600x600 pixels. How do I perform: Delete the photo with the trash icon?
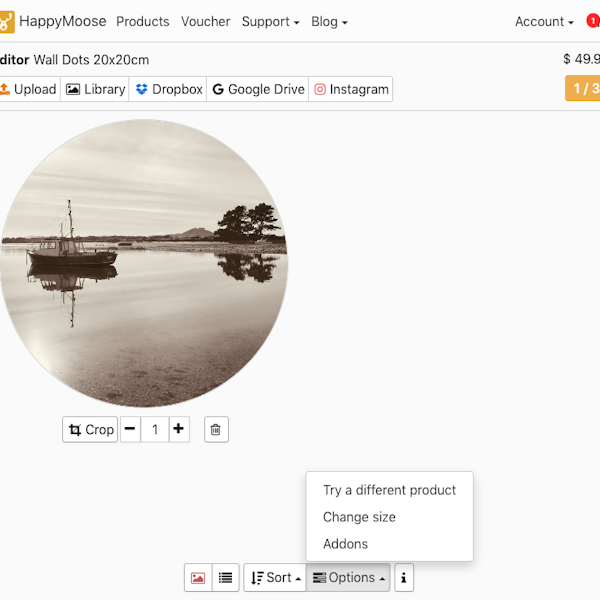click(216, 430)
